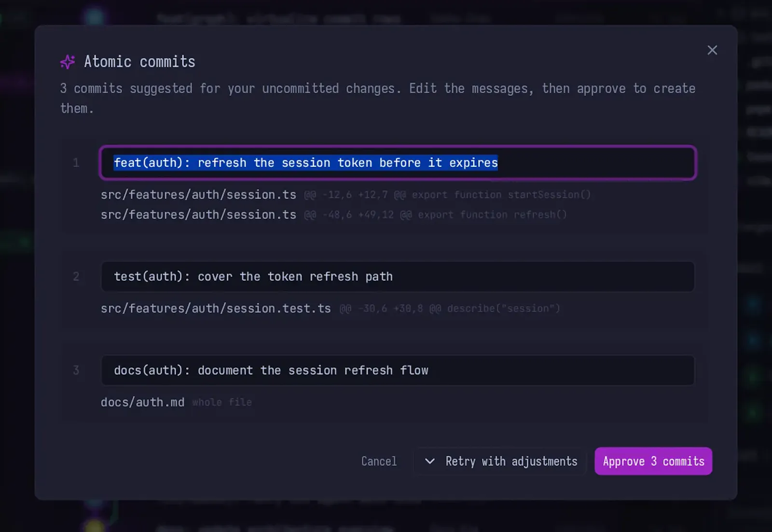Click the sparkle icon beside Atomic commits

click(x=68, y=62)
